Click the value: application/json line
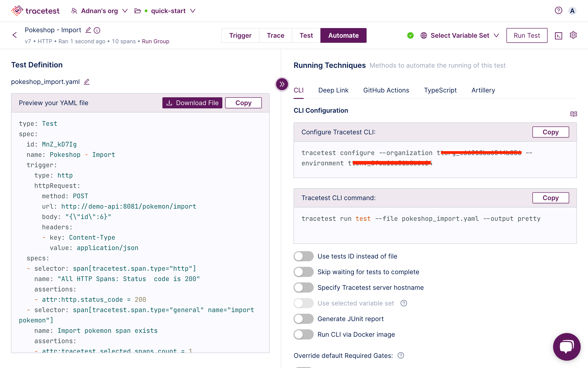The height and width of the screenshot is (368, 588). (x=94, y=248)
